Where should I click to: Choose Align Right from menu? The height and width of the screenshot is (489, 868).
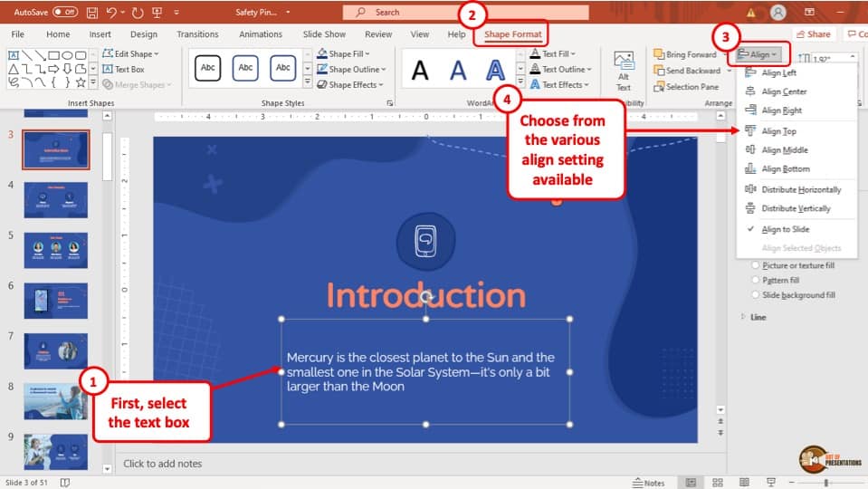click(781, 110)
